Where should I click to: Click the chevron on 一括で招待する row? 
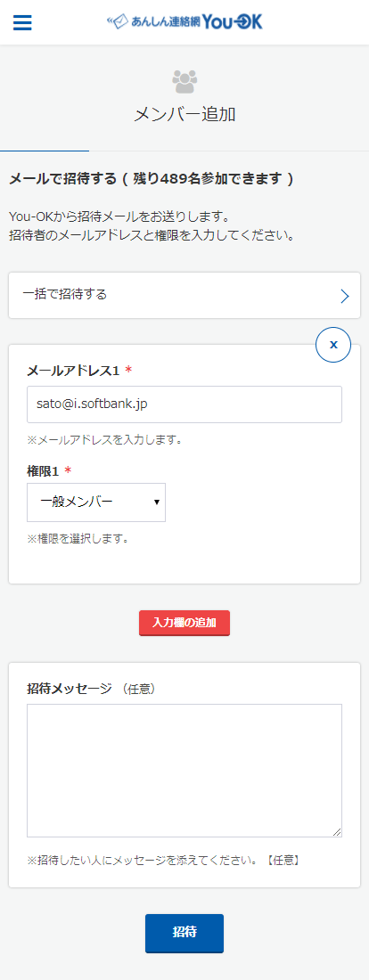pos(344,296)
